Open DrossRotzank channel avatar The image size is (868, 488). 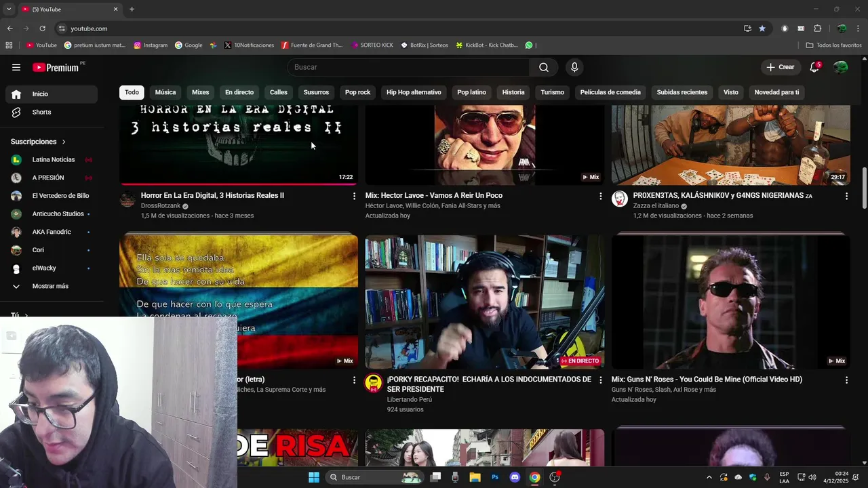[x=127, y=199]
